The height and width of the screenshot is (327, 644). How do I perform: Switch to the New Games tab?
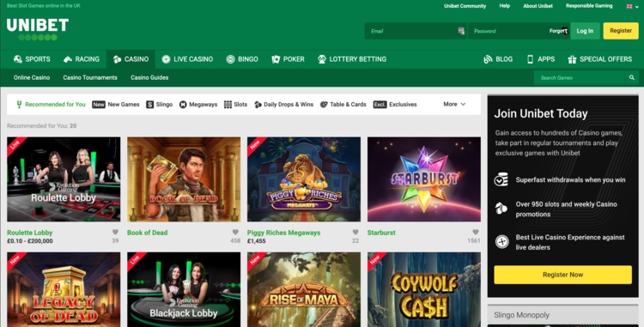[116, 105]
